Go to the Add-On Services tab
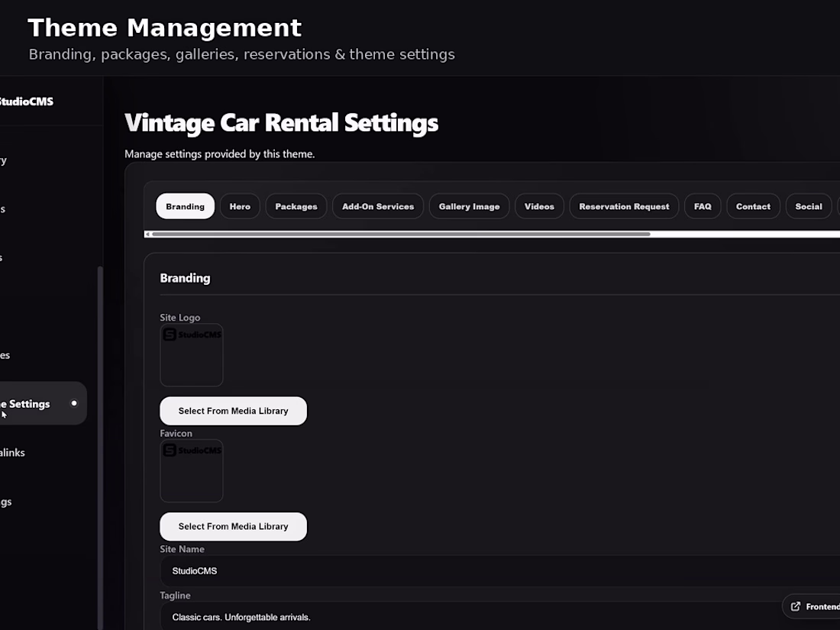 pos(378,206)
